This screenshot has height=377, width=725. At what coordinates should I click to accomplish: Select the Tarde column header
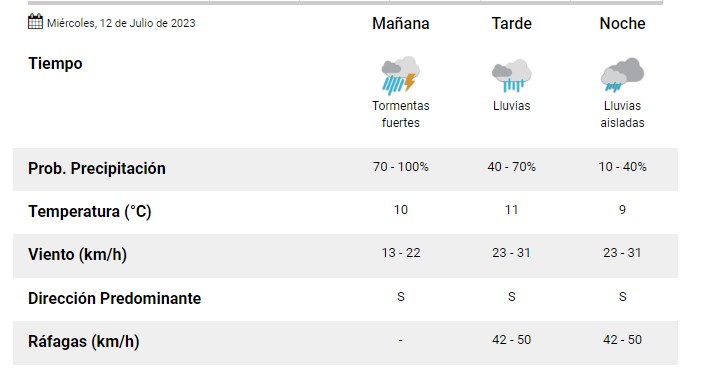tap(511, 23)
